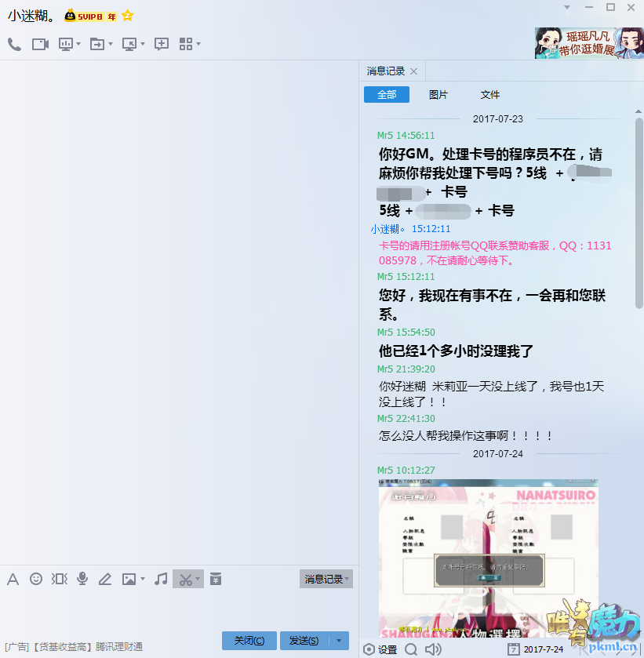Switch to the 文件 tab
The width and height of the screenshot is (644, 658).
coord(490,95)
